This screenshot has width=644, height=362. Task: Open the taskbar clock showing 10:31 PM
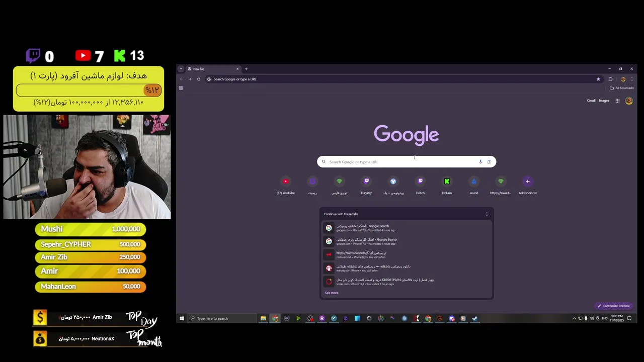[x=617, y=318]
